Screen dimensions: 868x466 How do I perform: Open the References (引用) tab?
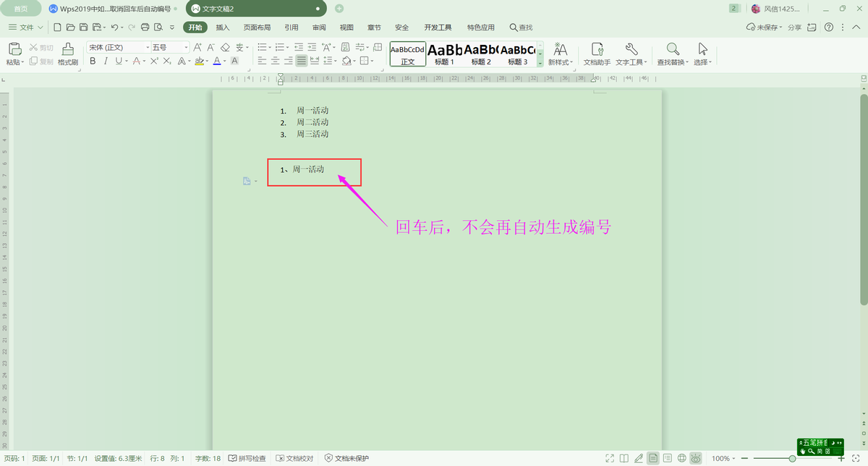[x=292, y=27]
